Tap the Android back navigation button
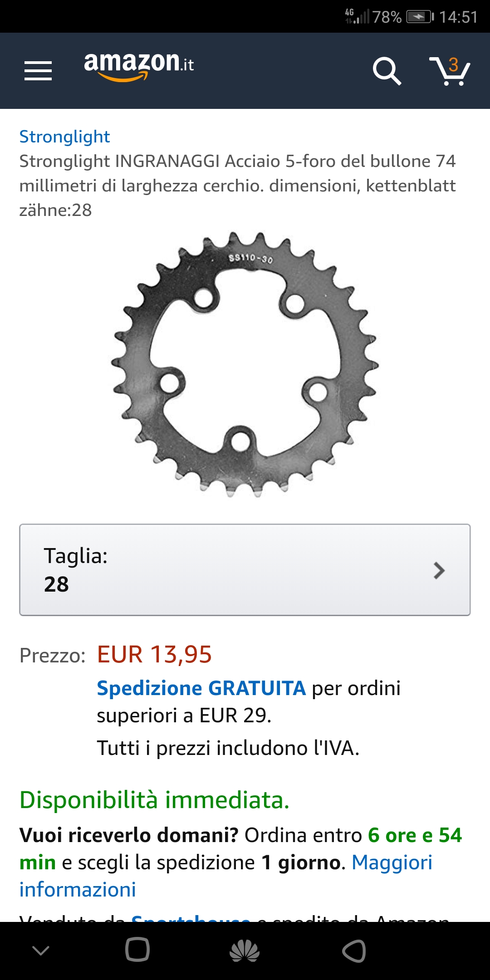The height and width of the screenshot is (980, 490). (354, 951)
